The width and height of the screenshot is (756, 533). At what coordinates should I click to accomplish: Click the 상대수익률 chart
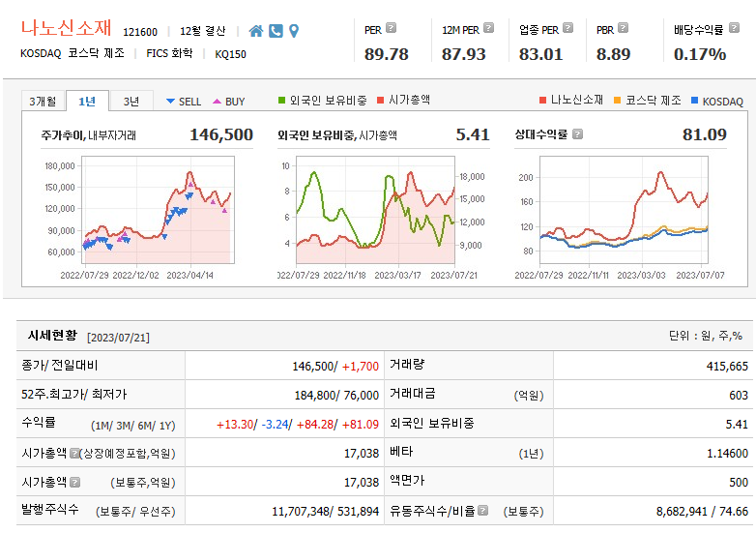pos(624,210)
